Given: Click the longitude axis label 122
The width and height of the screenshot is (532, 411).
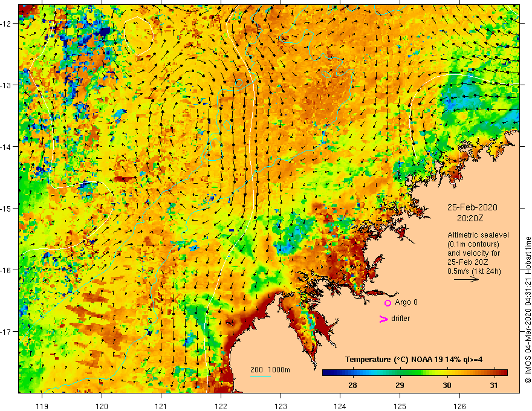Looking at the screenshot, I should (221, 406).
